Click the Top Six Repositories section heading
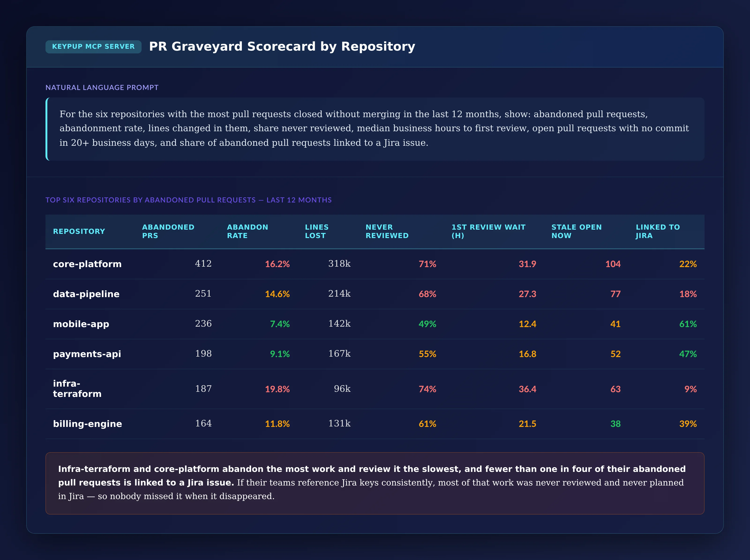 (x=188, y=200)
